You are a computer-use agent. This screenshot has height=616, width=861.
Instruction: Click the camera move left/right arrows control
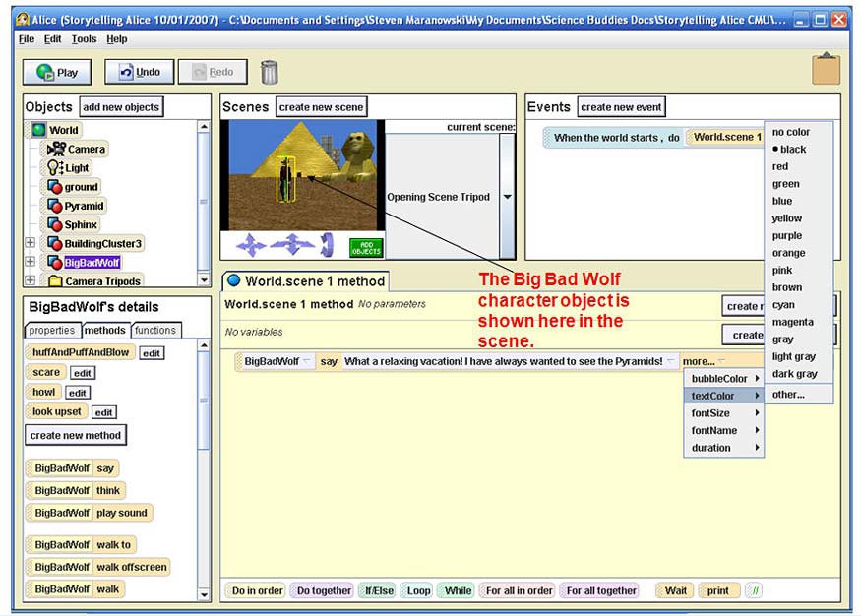[251, 245]
